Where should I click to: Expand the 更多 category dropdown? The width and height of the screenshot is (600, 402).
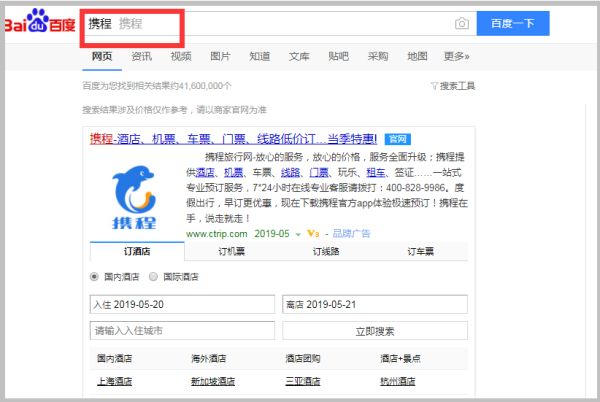click(x=457, y=57)
